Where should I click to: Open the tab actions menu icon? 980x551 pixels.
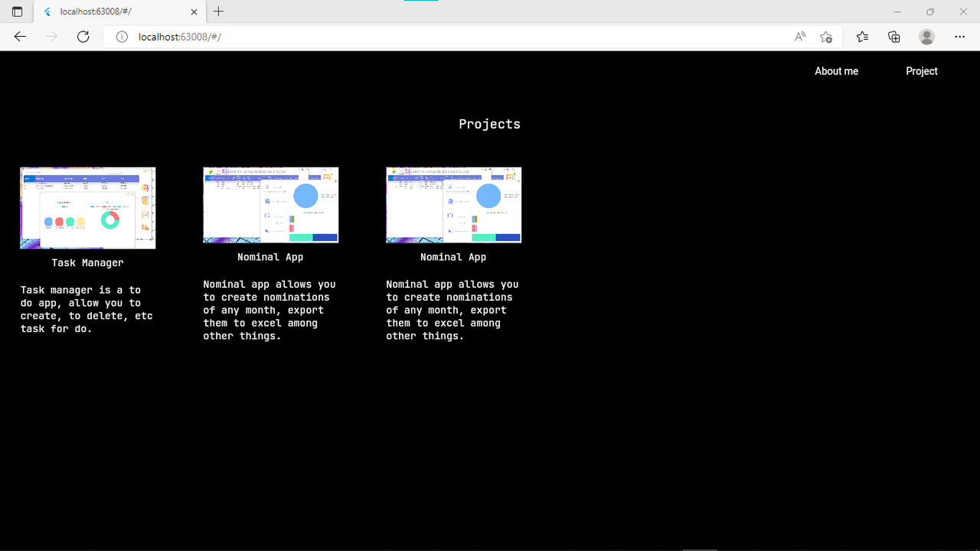17,11
